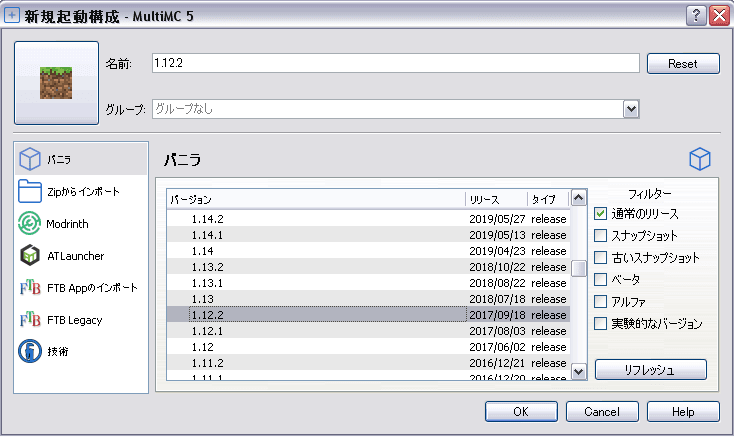Click the Cancel button
This screenshot has height=437, width=734.
pos(602,412)
